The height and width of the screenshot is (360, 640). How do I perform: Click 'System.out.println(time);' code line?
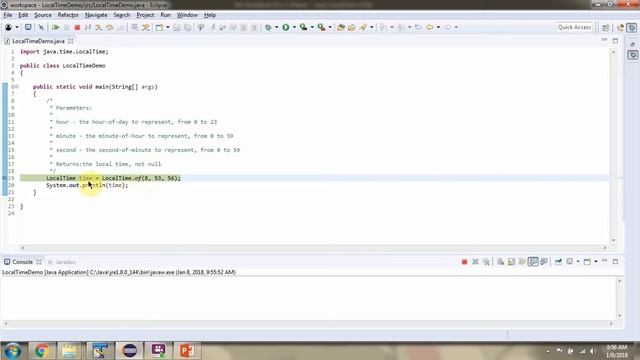(87, 185)
